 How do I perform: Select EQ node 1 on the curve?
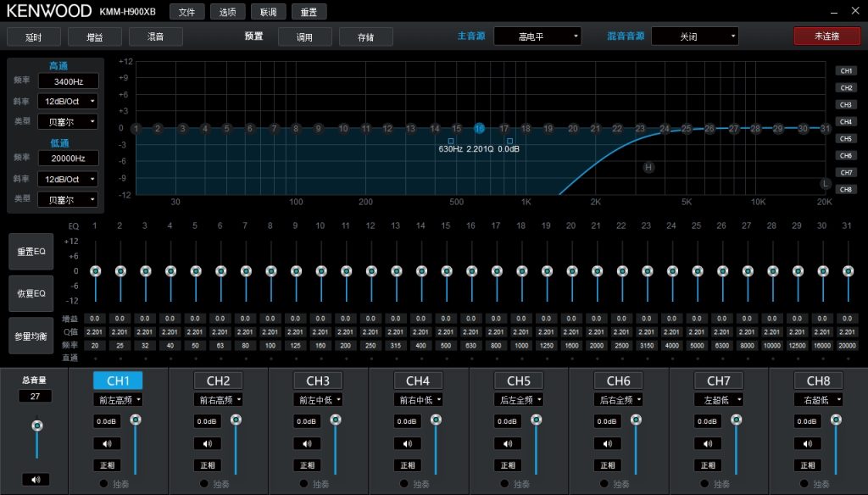pos(136,129)
